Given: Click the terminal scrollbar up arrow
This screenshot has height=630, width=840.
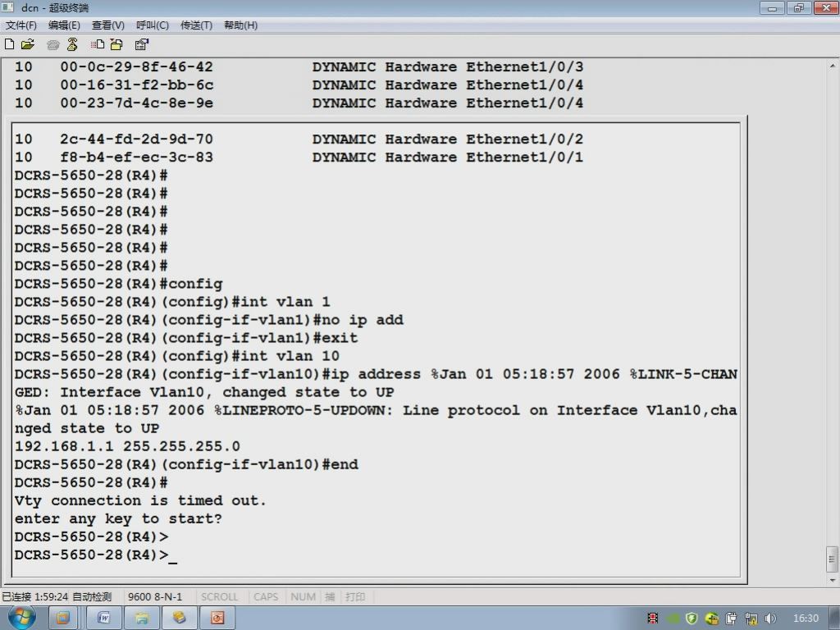Looking at the screenshot, I should (832, 66).
